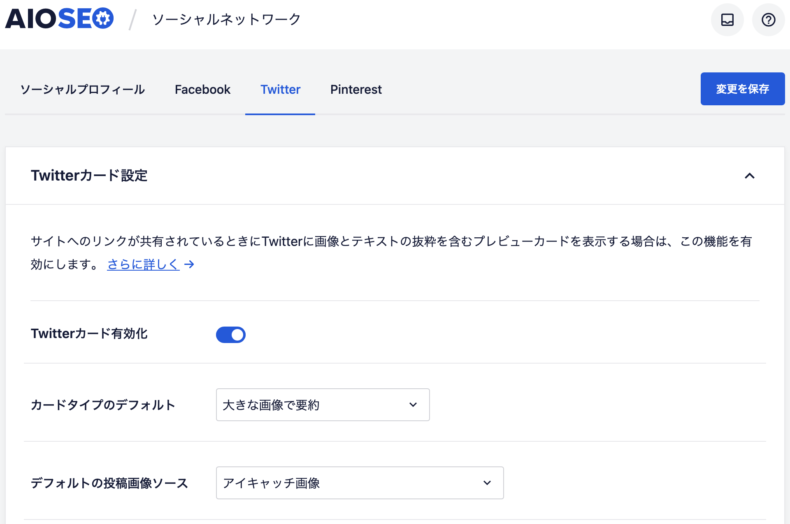Open the help question mark icon
Image resolution: width=790 pixels, height=524 pixels.
coord(768,20)
